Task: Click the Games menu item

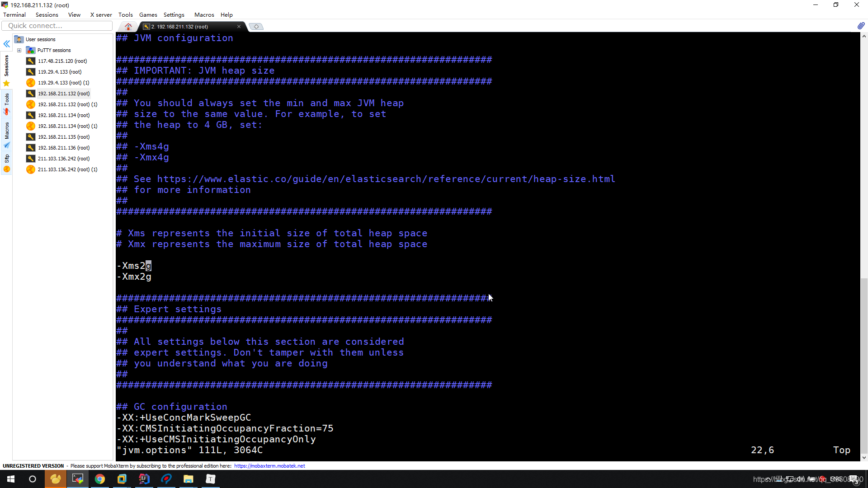Action: pos(147,15)
